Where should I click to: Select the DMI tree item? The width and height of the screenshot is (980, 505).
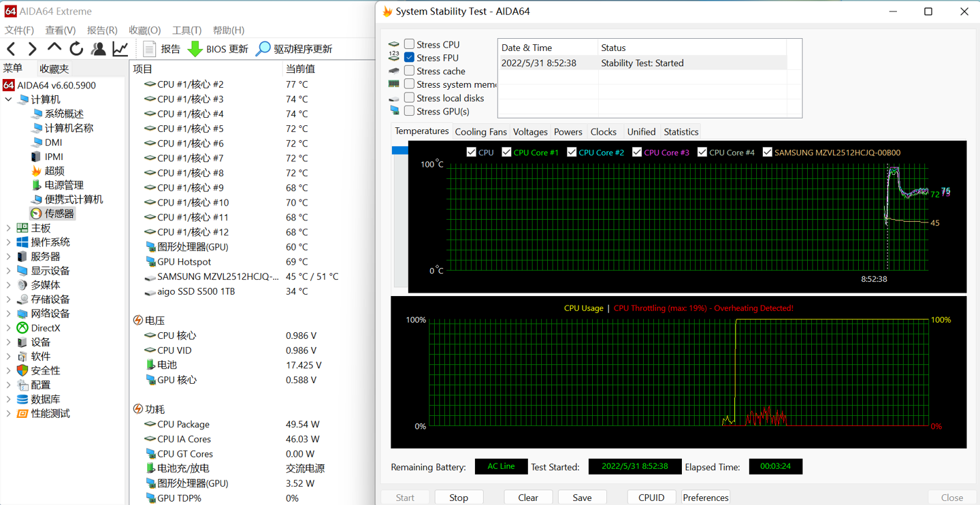47,142
